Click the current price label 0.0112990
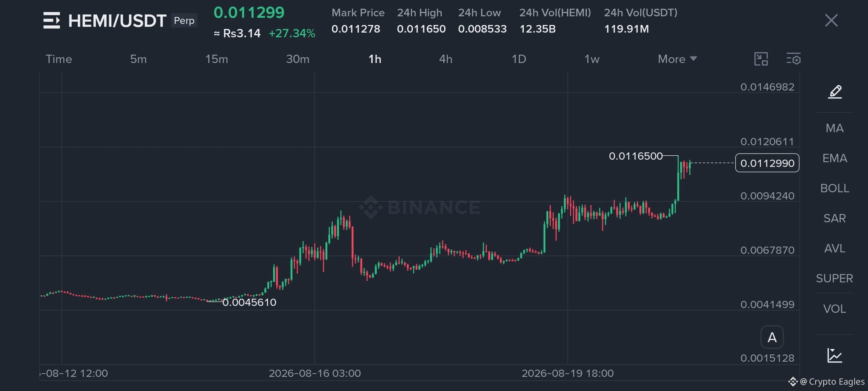868x391 pixels. point(767,163)
